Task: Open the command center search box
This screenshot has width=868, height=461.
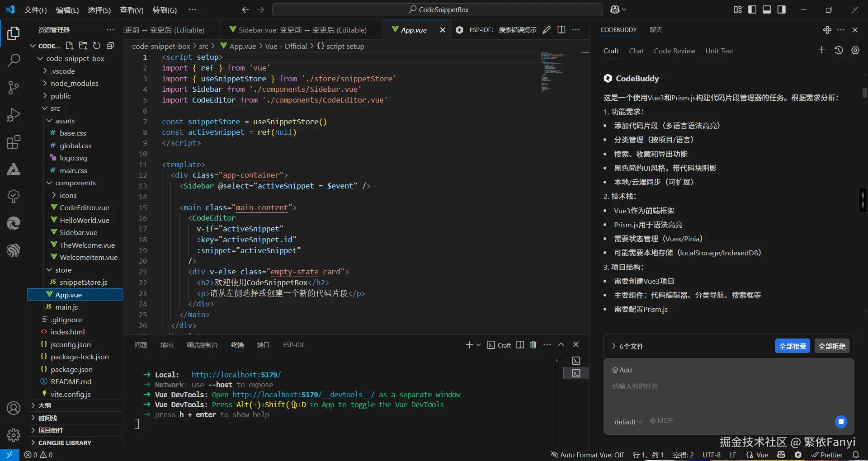Action: pyautogui.click(x=438, y=9)
